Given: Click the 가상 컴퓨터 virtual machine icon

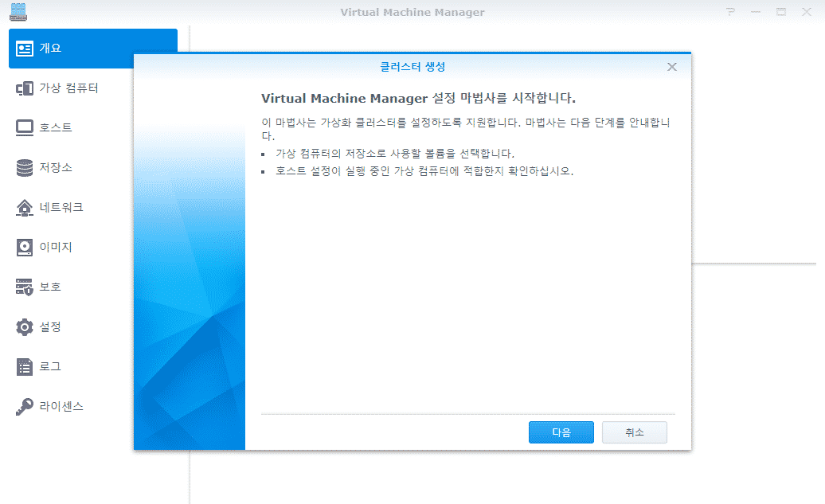Looking at the screenshot, I should click(x=24, y=88).
